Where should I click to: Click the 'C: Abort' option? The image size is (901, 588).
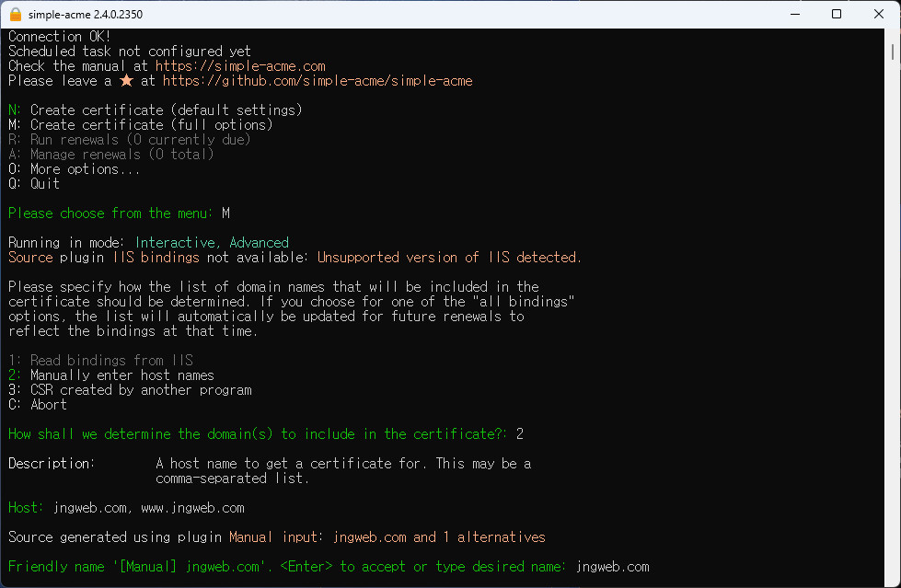click(38, 405)
